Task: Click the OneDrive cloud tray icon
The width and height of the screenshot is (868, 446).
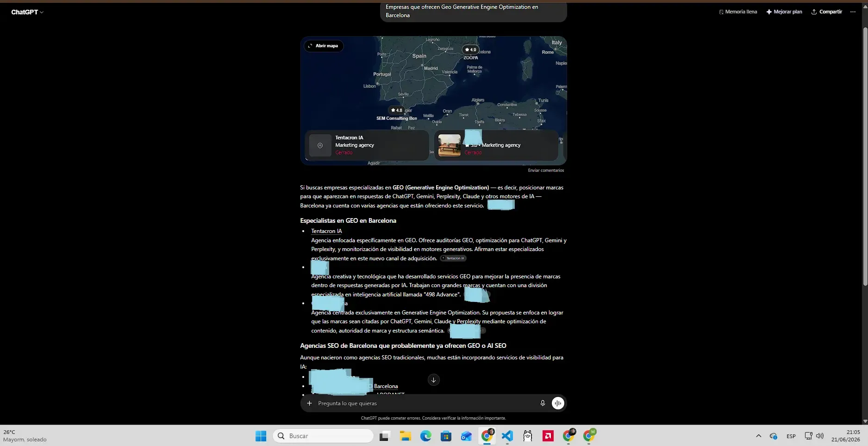Action: point(773,436)
